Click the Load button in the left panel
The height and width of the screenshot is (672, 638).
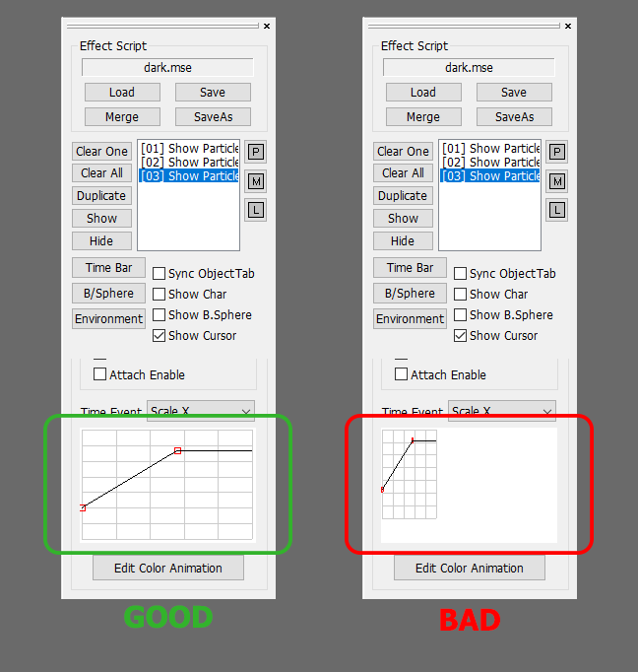coord(122,93)
